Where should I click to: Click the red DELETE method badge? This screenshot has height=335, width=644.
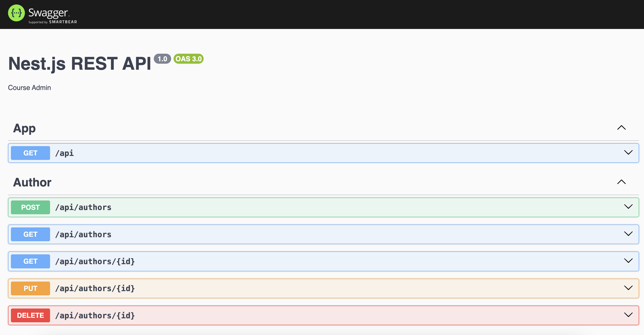30,315
